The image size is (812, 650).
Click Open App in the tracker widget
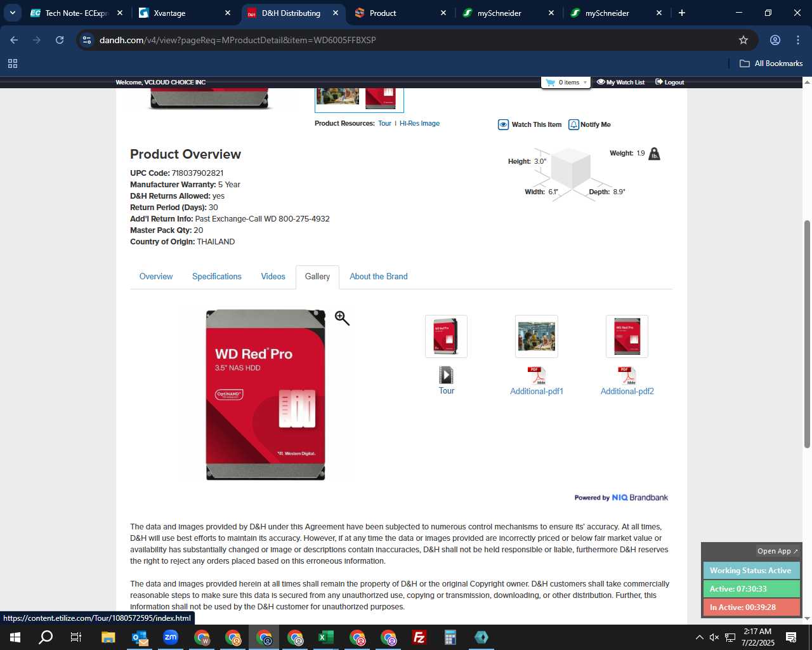778,551
